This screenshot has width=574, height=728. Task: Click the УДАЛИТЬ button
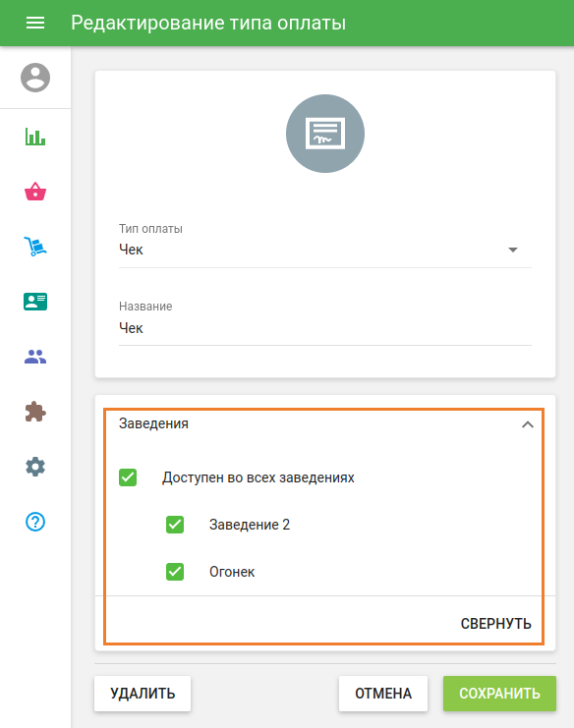(x=143, y=694)
